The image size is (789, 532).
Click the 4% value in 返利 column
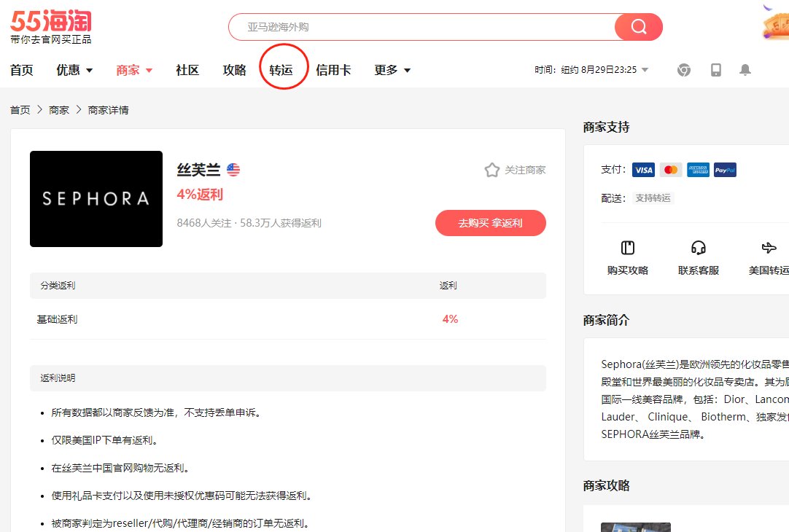pos(451,318)
